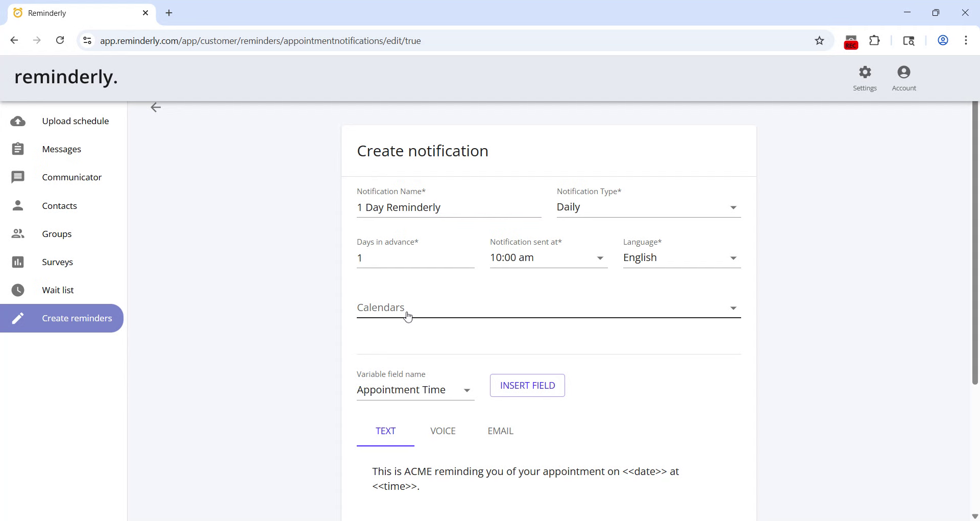
Task: Select the Reminderly browser tab
Action: point(82,13)
